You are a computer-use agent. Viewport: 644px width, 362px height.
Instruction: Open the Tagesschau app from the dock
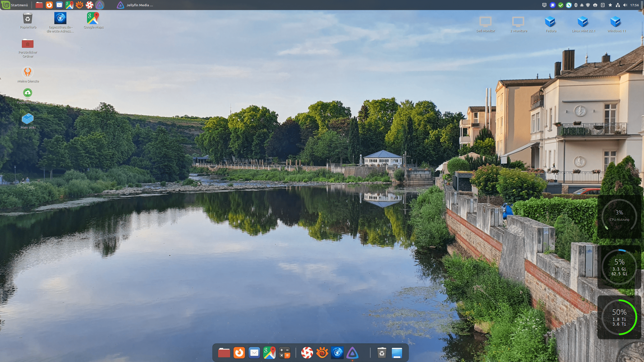[338, 353]
